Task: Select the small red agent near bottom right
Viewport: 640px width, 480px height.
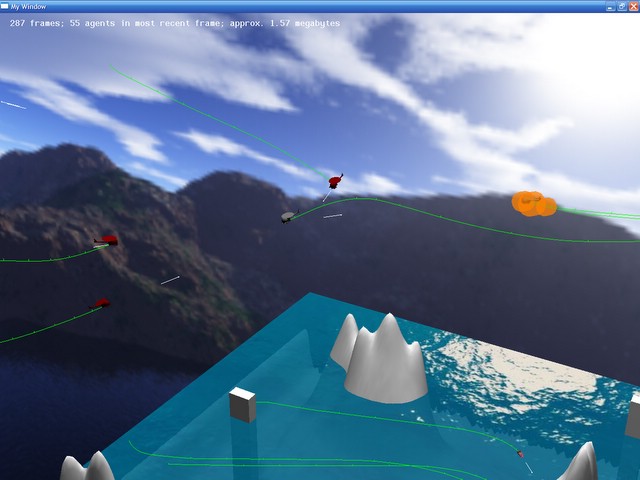Action: [x=520, y=455]
